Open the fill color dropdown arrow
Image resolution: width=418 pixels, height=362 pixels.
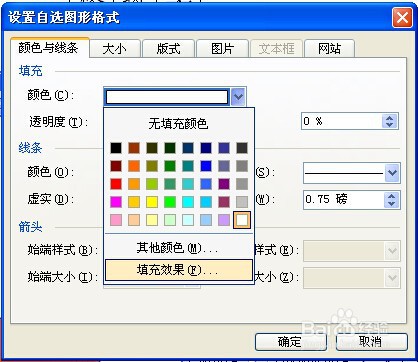[x=238, y=97]
